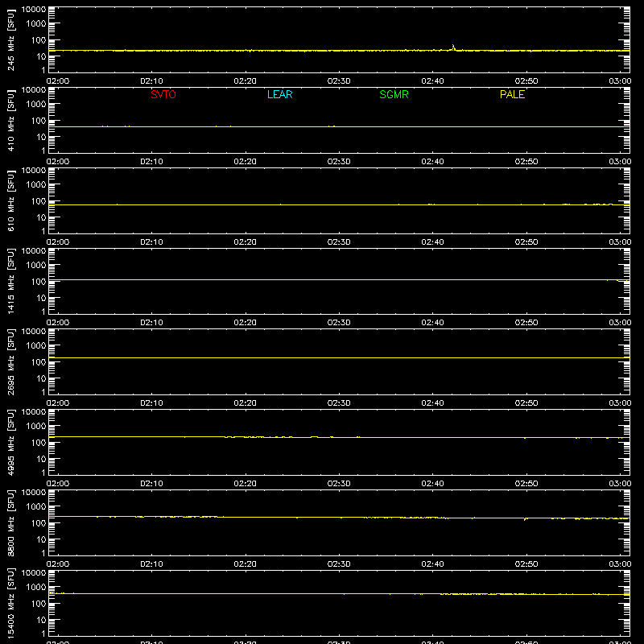
Task: Click the 10000 y-axis value on 15400 MHz plot
Action: click(34, 573)
